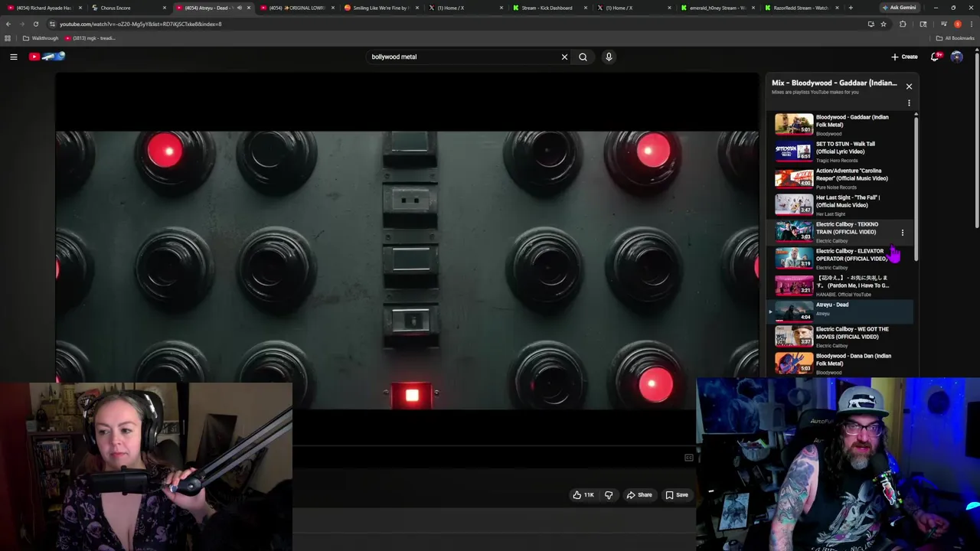Run the search with the magnifier button
The width and height of the screenshot is (980, 551).
[583, 57]
